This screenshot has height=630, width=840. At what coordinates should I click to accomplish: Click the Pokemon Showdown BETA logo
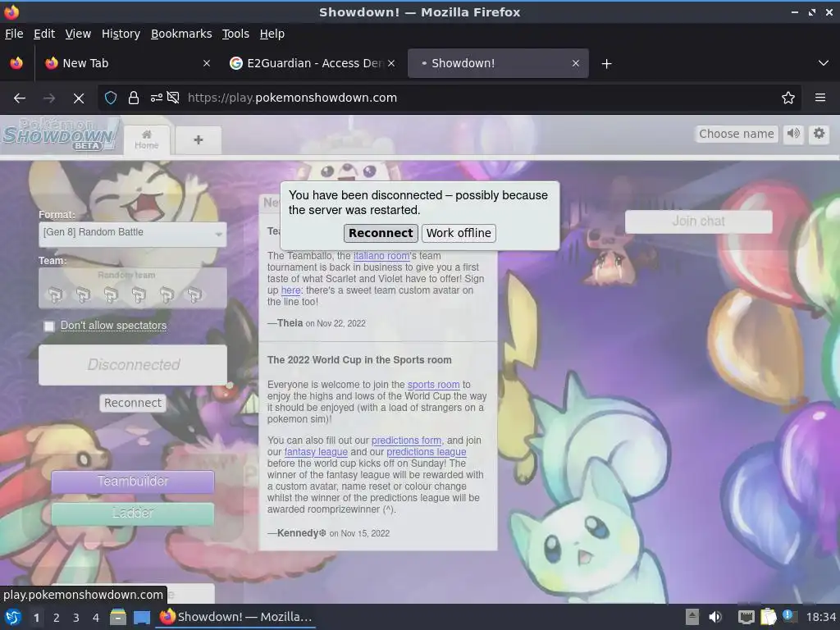coord(60,135)
